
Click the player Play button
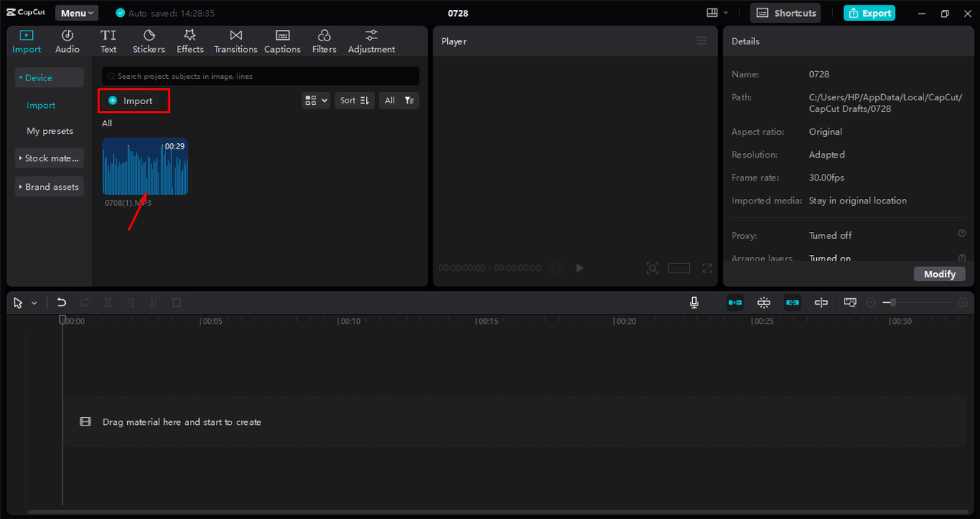click(x=580, y=268)
